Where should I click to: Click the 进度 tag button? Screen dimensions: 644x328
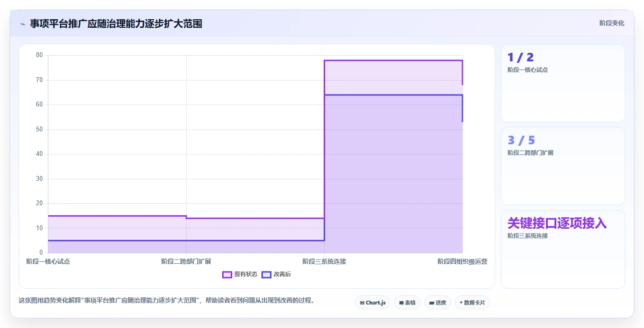point(437,303)
